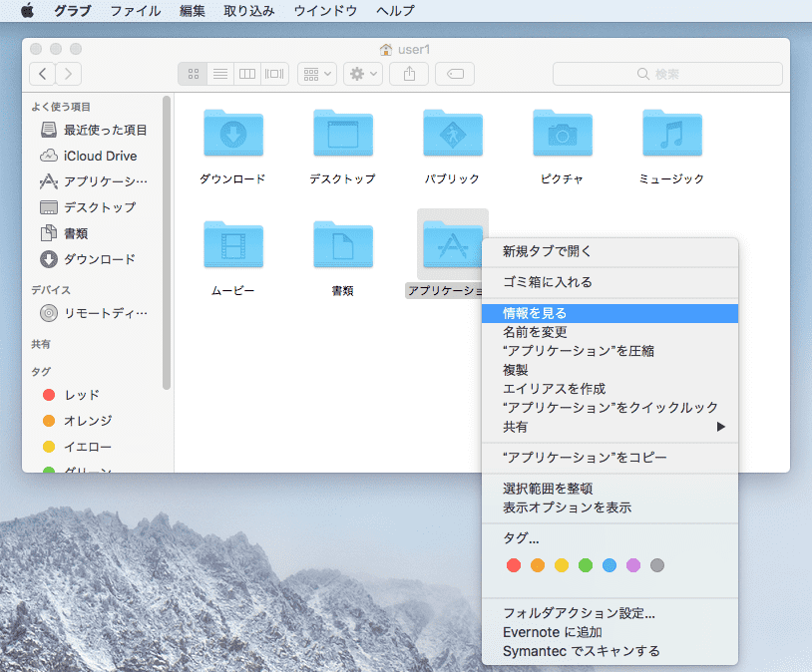The image size is (812, 672).
Task: Click フォルダアクション設定... in context menu
Action: click(x=579, y=613)
